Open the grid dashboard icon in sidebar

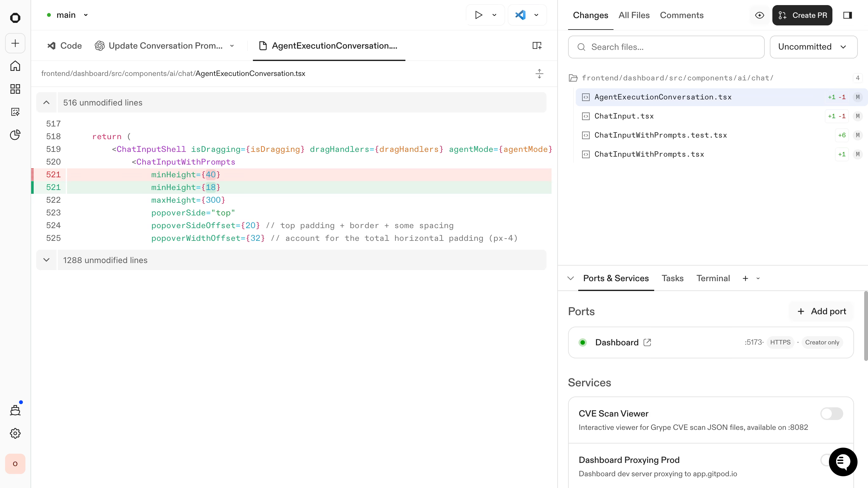coord(15,89)
